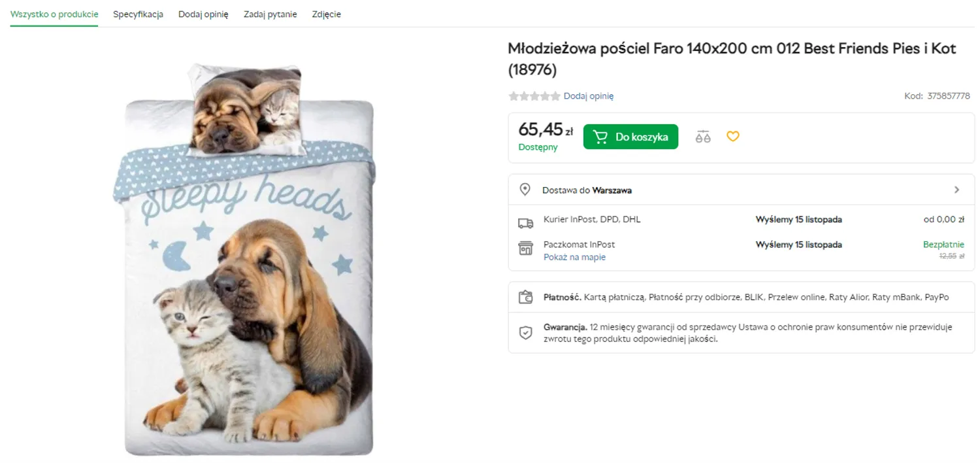Click the delivery location pin icon
The image size is (980, 463).
(525, 190)
